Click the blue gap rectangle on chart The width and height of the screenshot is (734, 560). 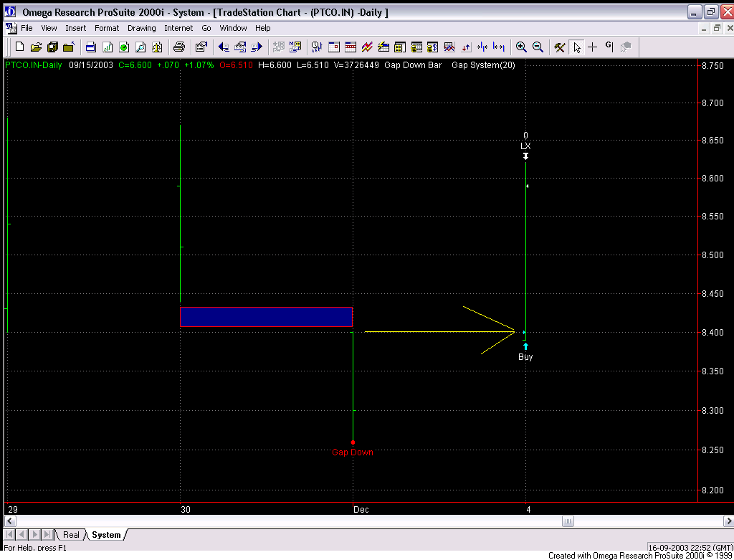tap(266, 317)
